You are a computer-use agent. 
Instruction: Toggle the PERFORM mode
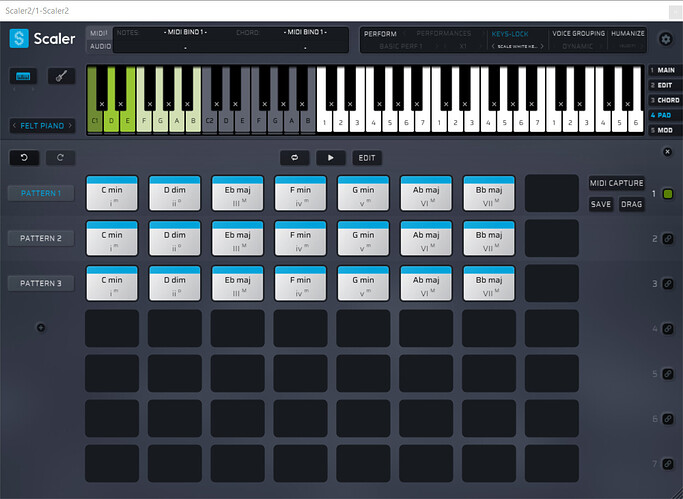click(x=380, y=34)
